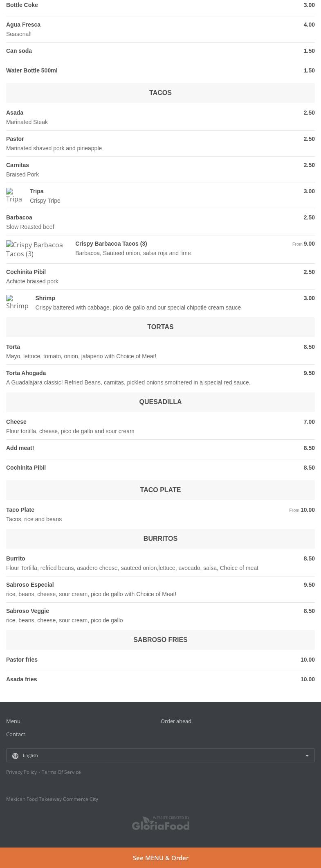321x868 pixels.
Task: Open the Contact footer link
Action: (x=16, y=734)
